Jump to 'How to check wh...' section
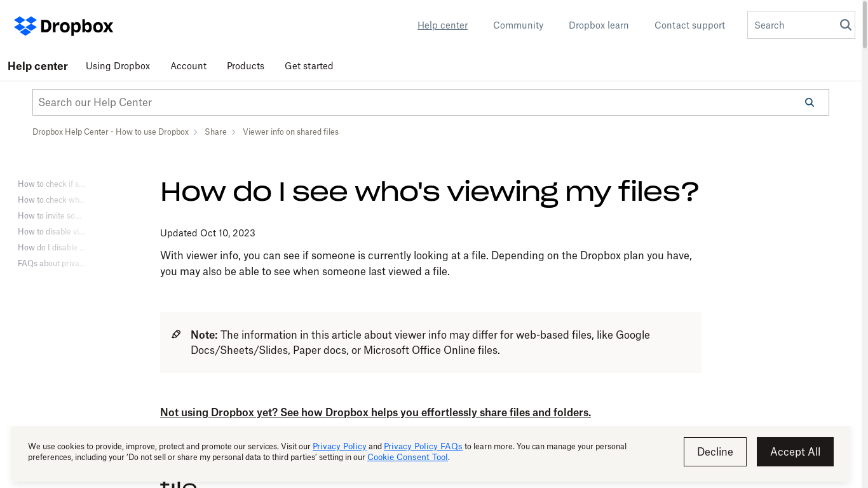The width and height of the screenshot is (868, 488). [x=51, y=200]
